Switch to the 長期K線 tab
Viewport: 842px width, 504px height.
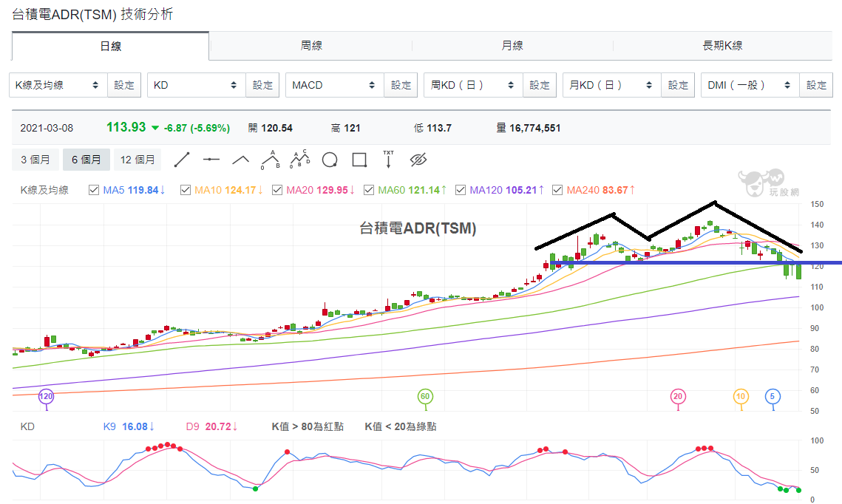723,46
